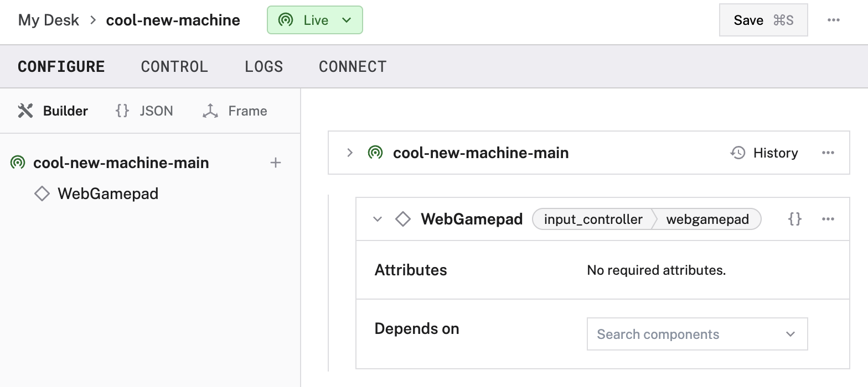Click the green signal icon in machine card header
Viewport: 868px width, 387px height.
click(x=375, y=153)
